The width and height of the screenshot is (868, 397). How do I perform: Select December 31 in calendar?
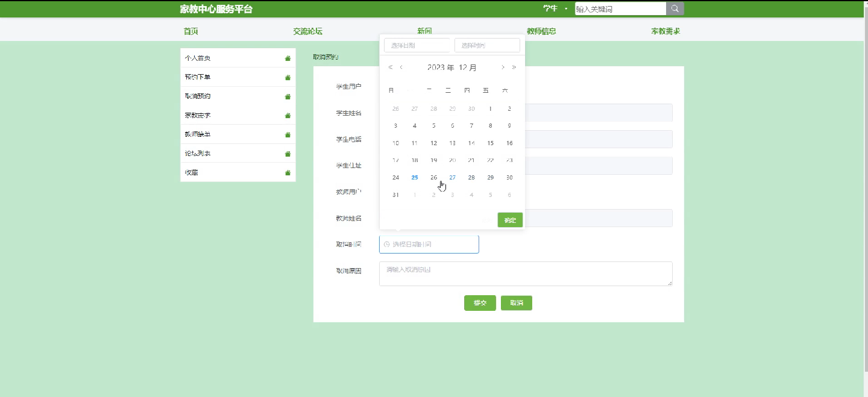click(x=395, y=195)
